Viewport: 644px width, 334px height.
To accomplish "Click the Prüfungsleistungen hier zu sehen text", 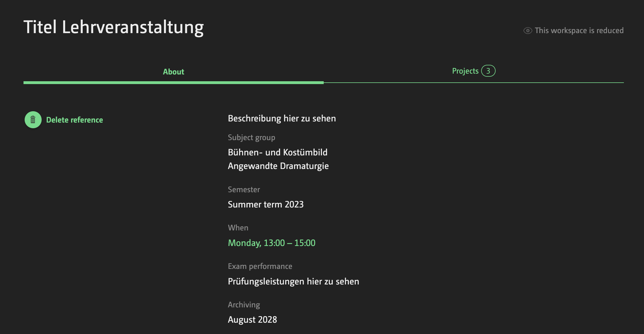I will pos(293,281).
